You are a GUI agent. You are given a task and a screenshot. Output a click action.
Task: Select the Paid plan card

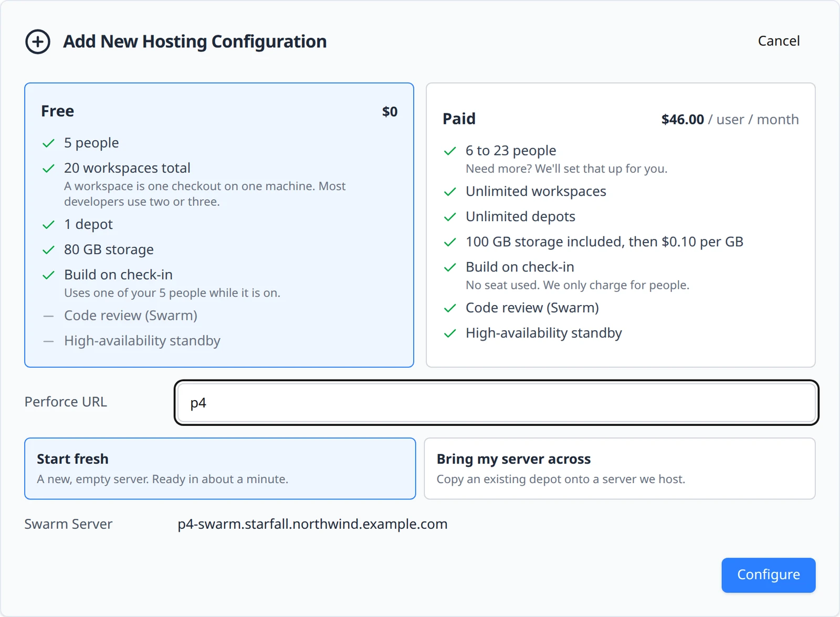coord(621,225)
